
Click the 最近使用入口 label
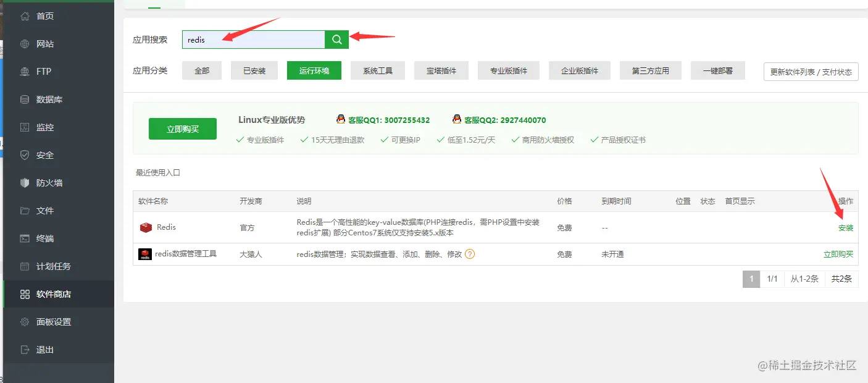[x=158, y=173]
